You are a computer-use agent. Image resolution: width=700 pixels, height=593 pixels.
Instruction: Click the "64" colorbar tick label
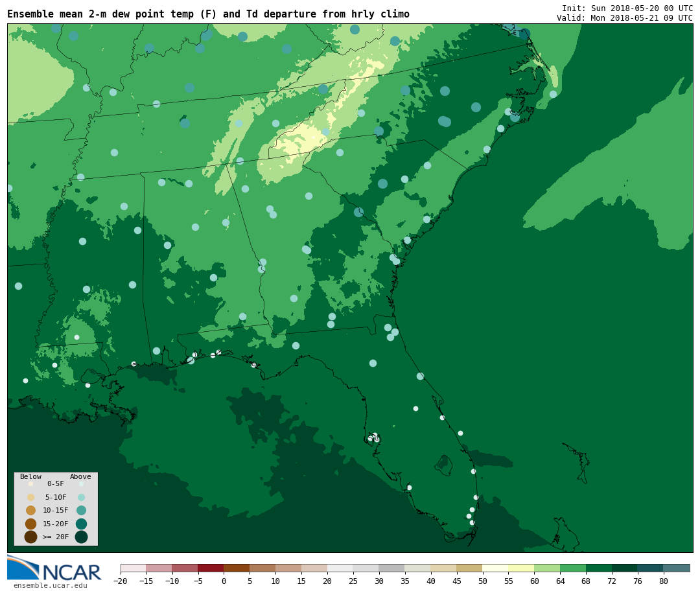560,581
